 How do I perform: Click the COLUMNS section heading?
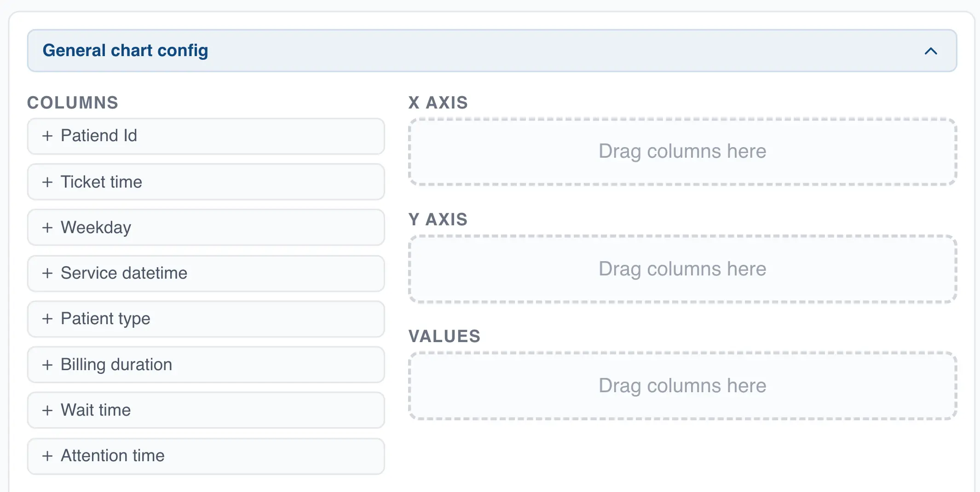(72, 103)
